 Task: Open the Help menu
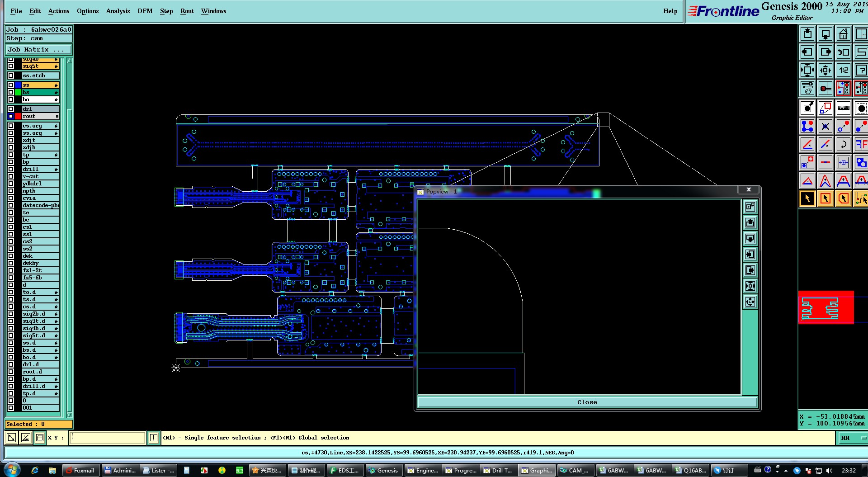pyautogui.click(x=670, y=11)
